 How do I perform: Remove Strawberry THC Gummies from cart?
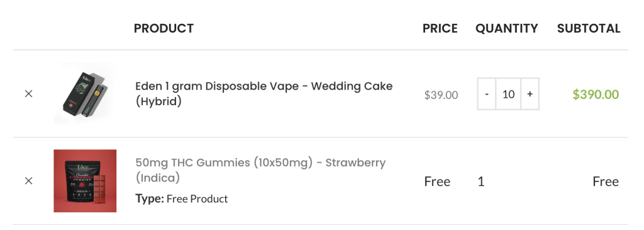point(28,181)
